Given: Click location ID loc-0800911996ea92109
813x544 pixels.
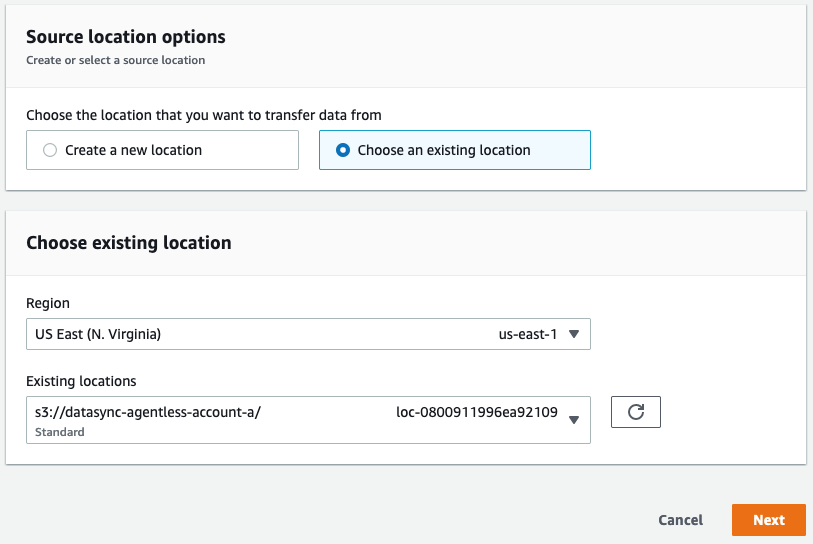Looking at the screenshot, I should point(477,411).
